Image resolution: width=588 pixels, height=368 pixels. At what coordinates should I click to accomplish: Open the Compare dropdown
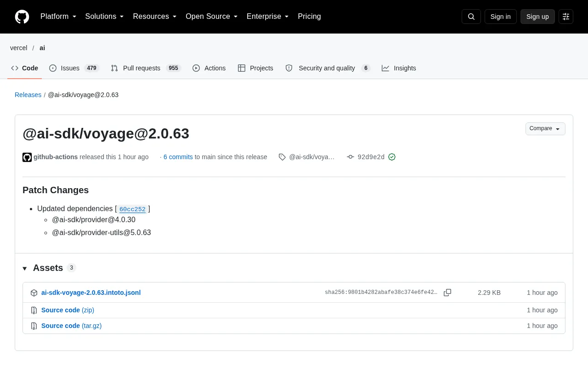coord(545,129)
